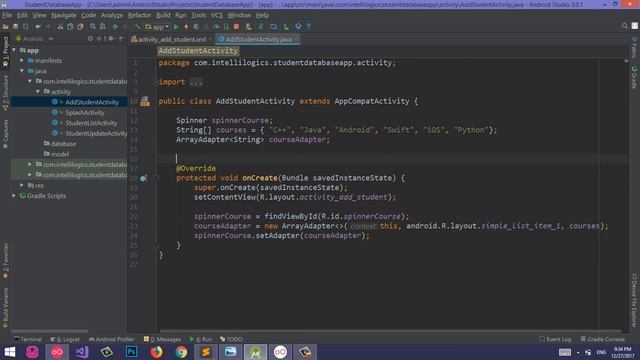Open the Gradle Console
This screenshot has width=640, height=360.
[x=603, y=339]
